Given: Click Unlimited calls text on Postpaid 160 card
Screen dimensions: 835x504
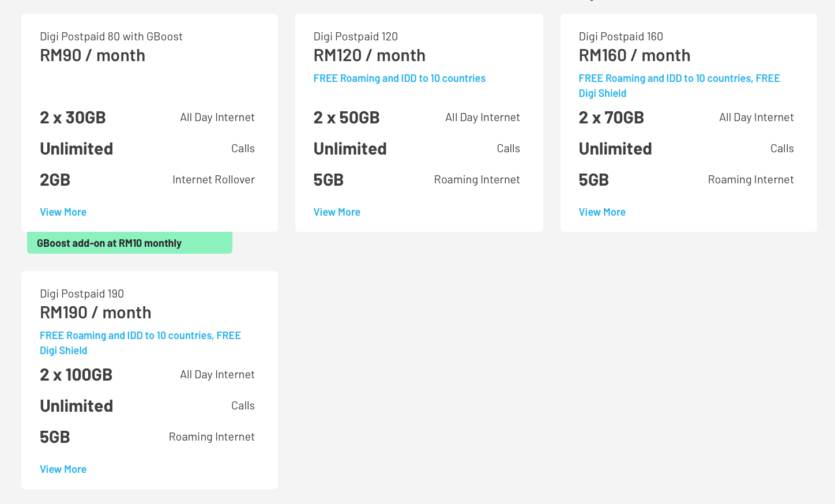Looking at the screenshot, I should coord(615,149).
